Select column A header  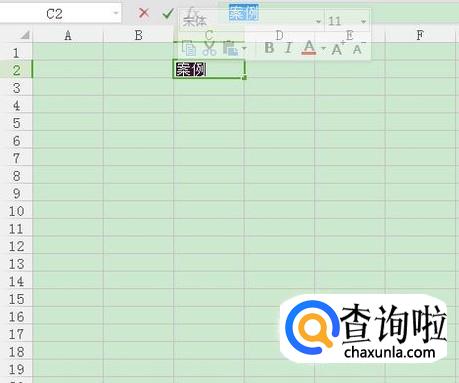[68, 35]
